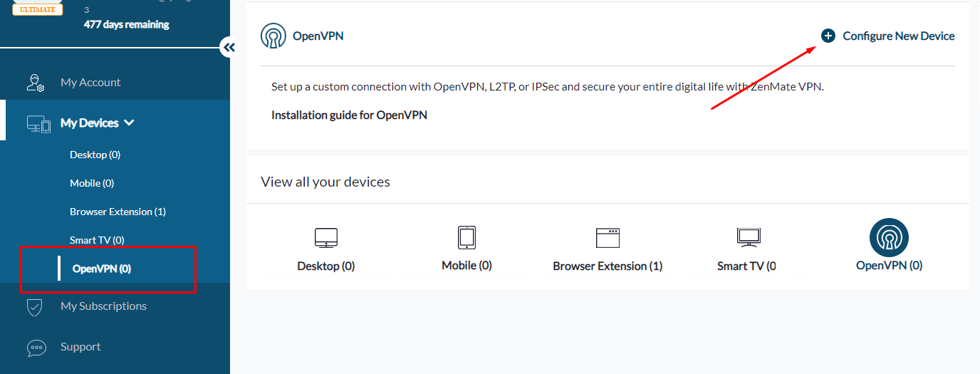
Task: Select the Desktop monitor icon in devices
Action: tap(326, 238)
